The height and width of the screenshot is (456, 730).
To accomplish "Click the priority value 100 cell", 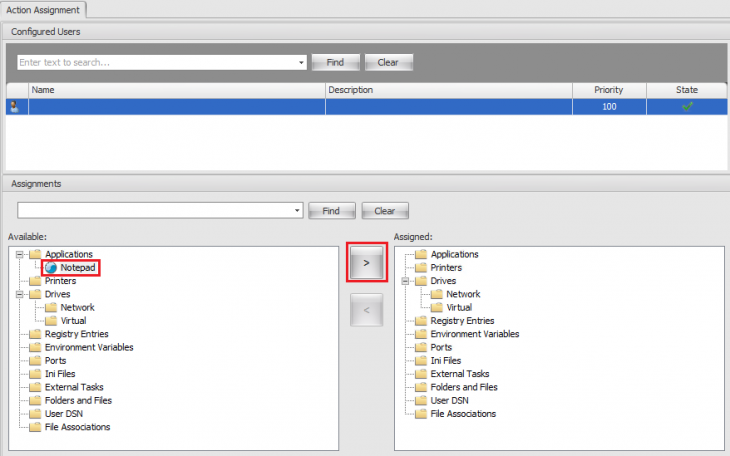I will [609, 107].
